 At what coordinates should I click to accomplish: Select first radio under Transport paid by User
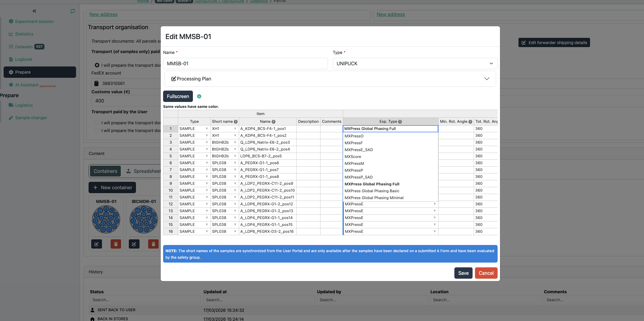click(97, 122)
